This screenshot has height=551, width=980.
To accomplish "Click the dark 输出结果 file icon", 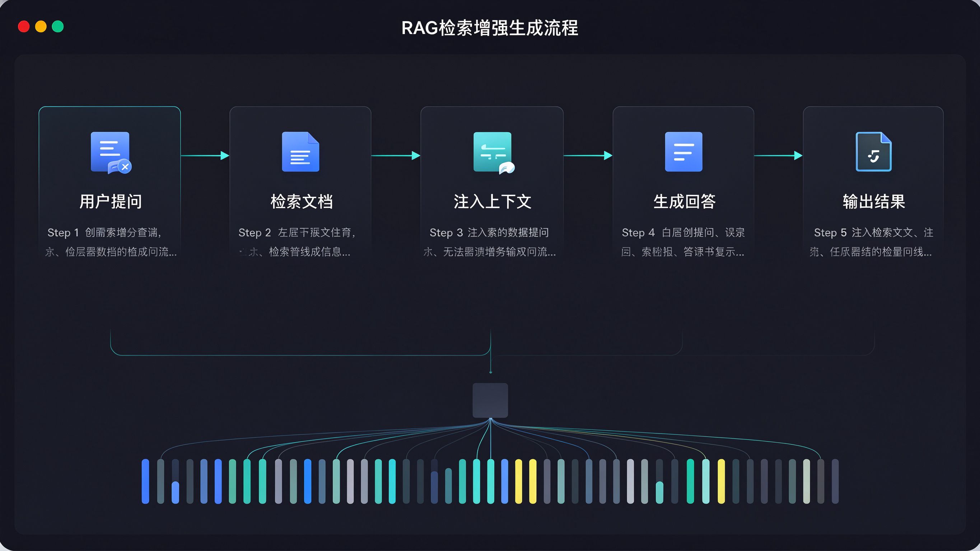I will (x=873, y=152).
